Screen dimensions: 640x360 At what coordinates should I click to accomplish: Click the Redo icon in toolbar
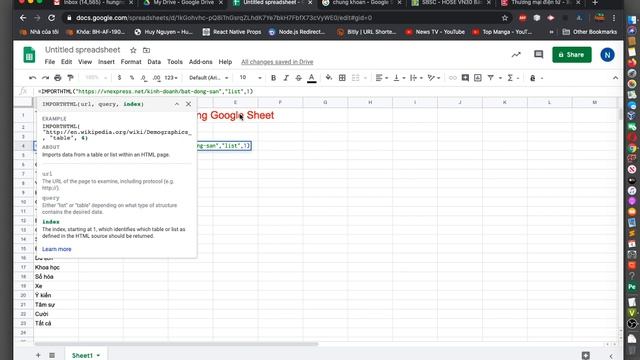(45, 78)
